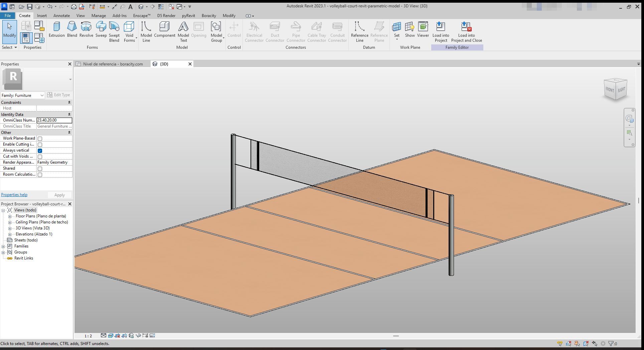Open the Insert ribbon tab
The image size is (644, 350).
point(42,16)
